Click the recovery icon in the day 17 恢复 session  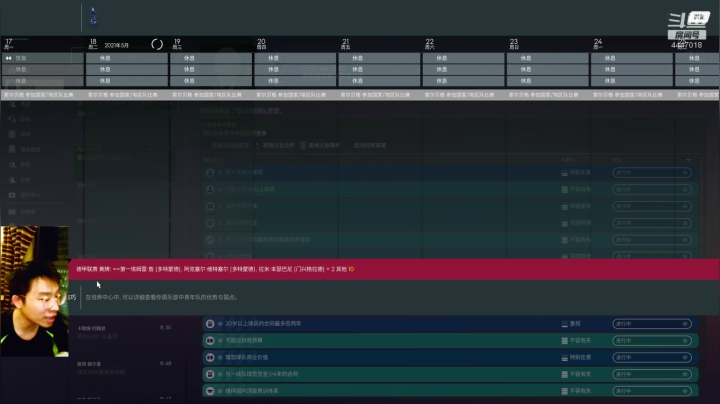pos(8,58)
